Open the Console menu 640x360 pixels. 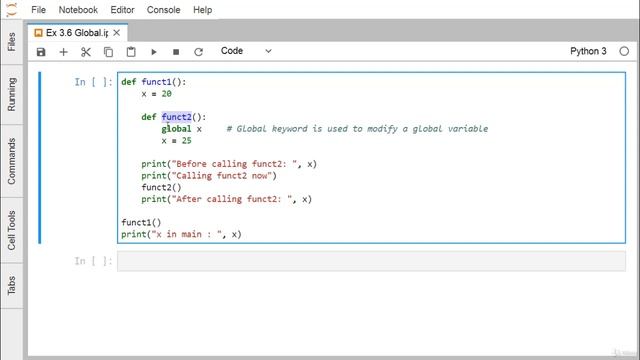163,10
